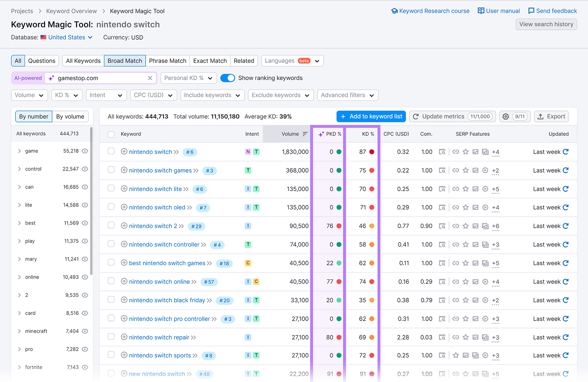The height and width of the screenshot is (382, 588).
Task: Expand the Advanced filters dropdown
Action: (x=347, y=95)
